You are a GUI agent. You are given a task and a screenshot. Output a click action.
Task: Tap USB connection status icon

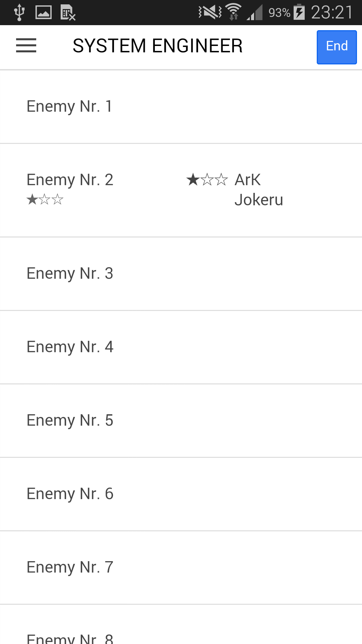click(x=19, y=12)
